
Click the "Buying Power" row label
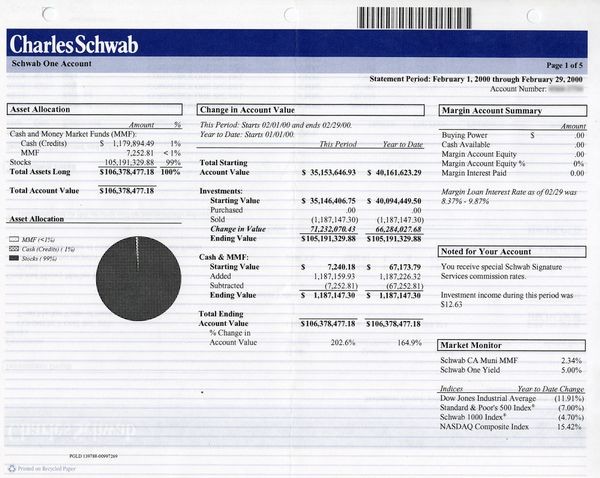(x=465, y=135)
